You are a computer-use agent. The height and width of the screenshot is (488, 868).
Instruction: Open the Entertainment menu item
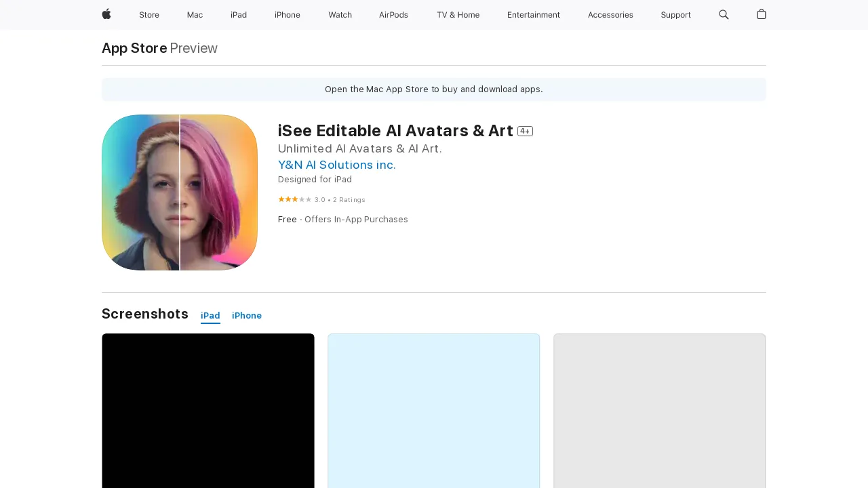pyautogui.click(x=534, y=15)
